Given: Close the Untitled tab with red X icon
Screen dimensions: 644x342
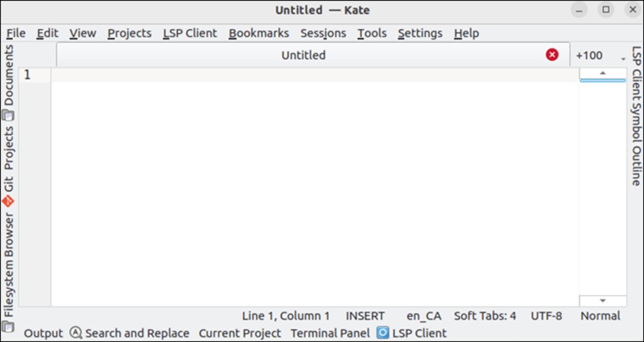Looking at the screenshot, I should click(552, 55).
